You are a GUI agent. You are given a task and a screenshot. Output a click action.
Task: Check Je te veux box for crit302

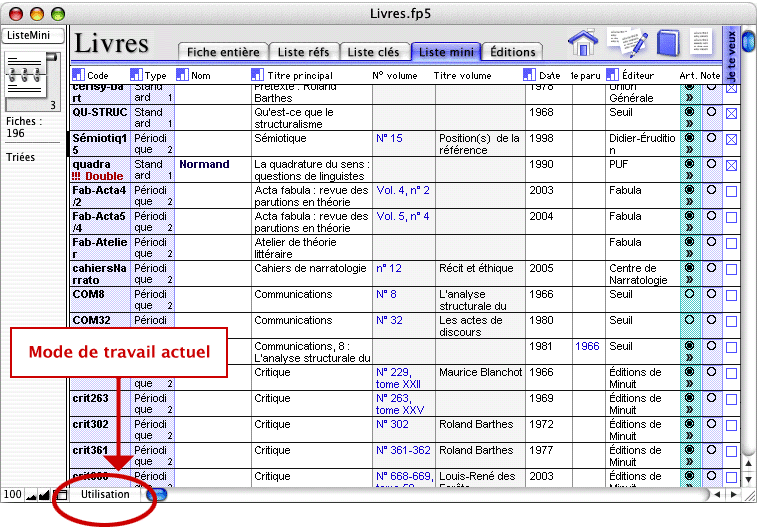pyautogui.click(x=731, y=426)
